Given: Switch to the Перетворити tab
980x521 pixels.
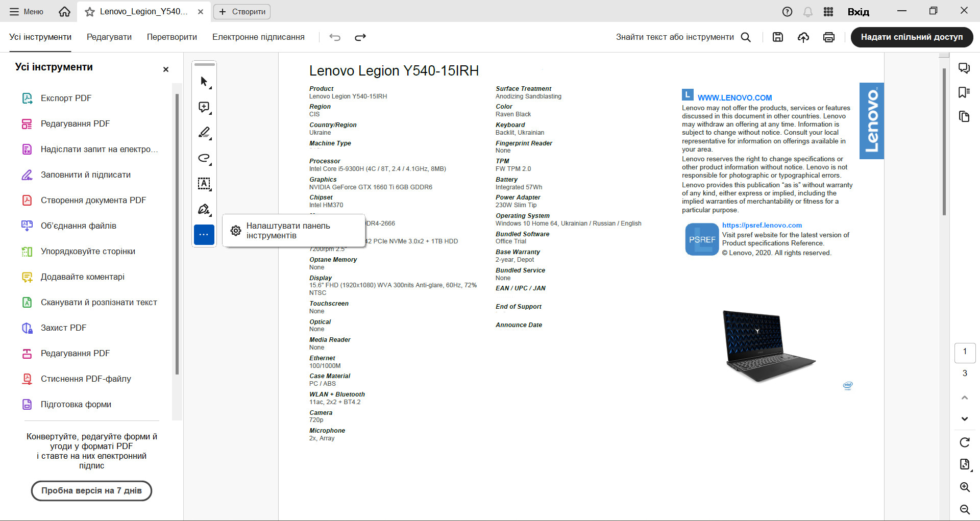Looking at the screenshot, I should click(x=172, y=37).
